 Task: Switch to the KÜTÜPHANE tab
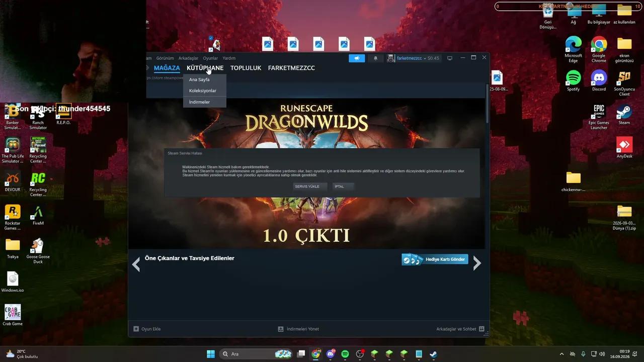pyautogui.click(x=205, y=68)
